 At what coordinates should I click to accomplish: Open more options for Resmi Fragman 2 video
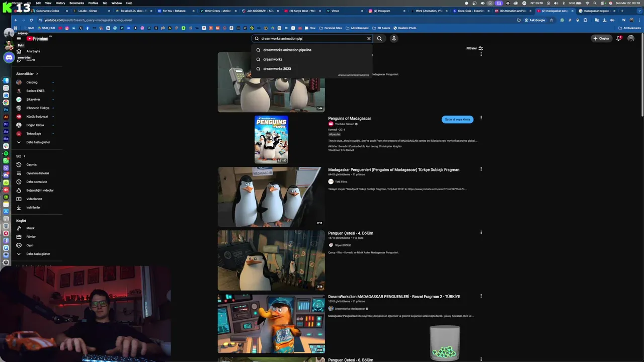pos(481,296)
